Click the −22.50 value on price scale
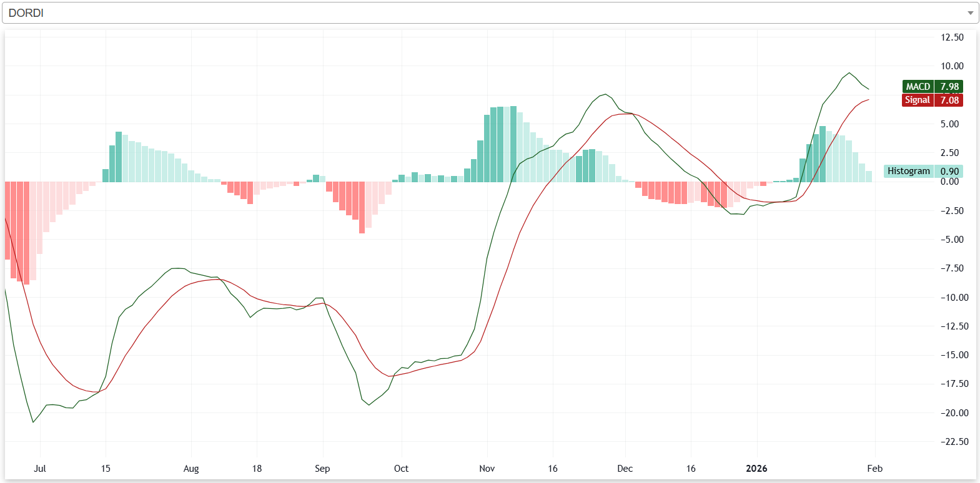This screenshot has width=980, height=483. click(949, 442)
